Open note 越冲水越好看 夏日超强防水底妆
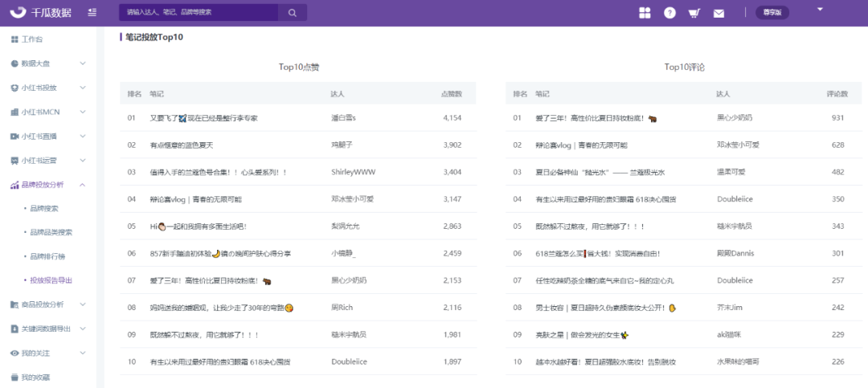 pyautogui.click(x=606, y=362)
